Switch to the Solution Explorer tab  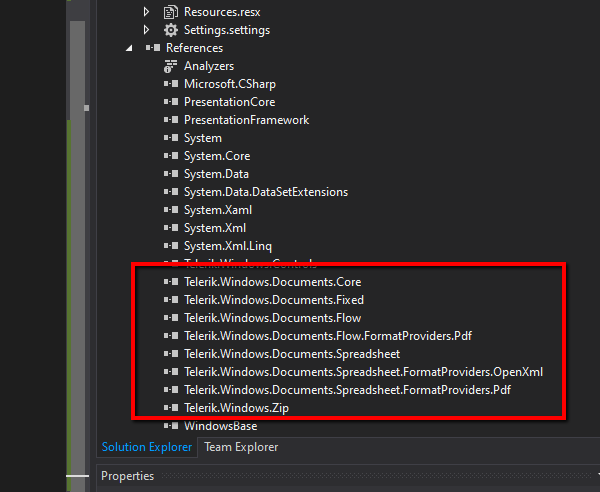(147, 447)
